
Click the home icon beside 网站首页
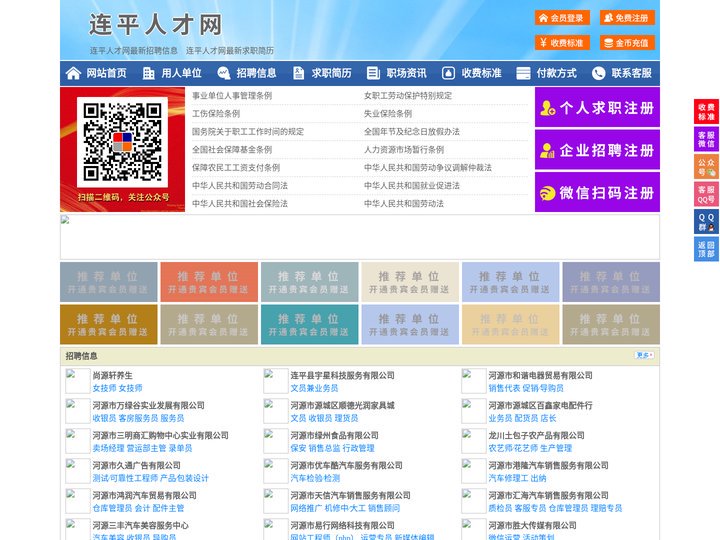73,73
